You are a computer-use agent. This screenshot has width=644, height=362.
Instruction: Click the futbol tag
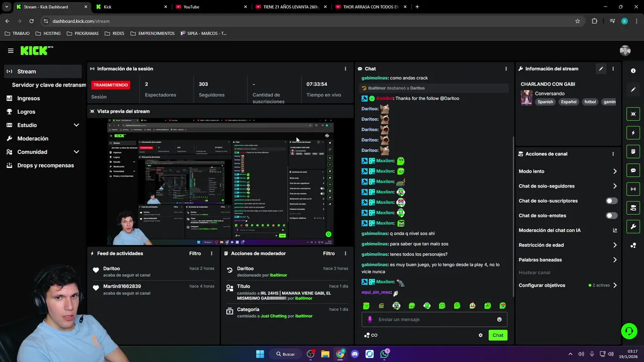(590, 102)
